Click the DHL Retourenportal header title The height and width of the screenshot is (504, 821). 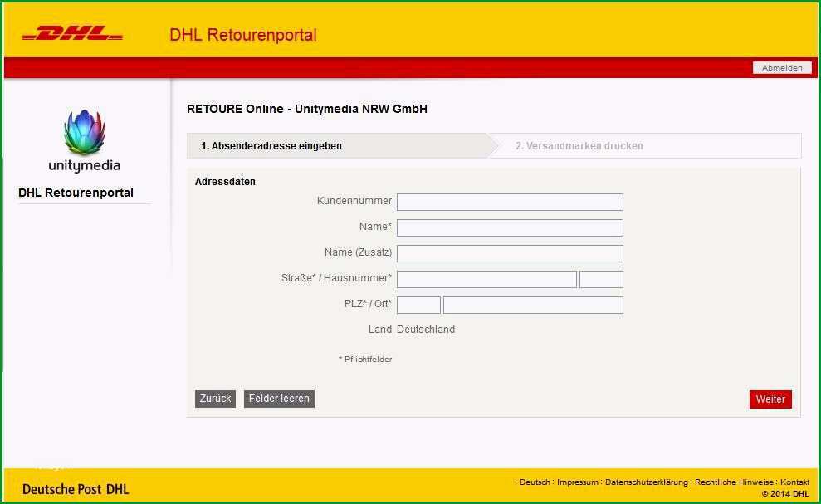click(x=243, y=35)
